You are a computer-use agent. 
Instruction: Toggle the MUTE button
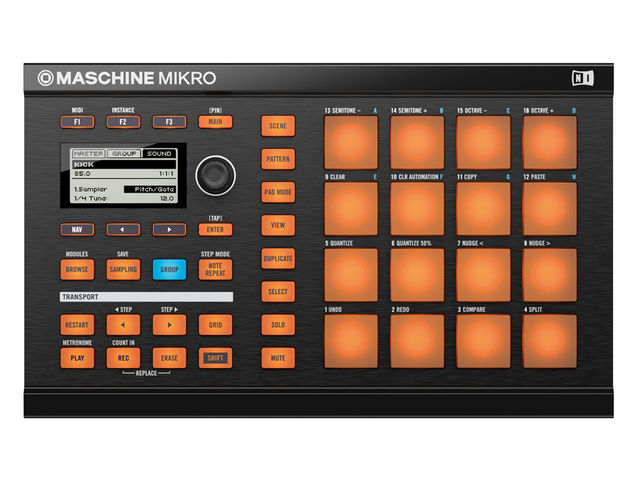[x=278, y=358]
